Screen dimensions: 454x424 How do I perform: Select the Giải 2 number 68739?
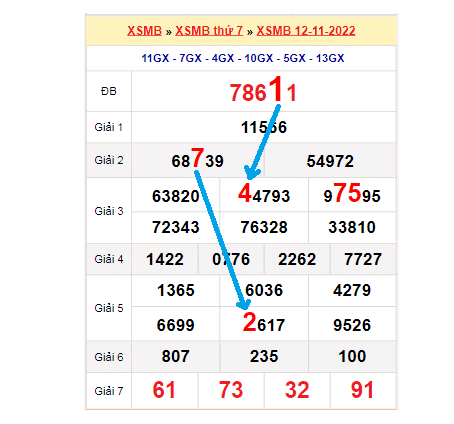[x=197, y=159]
